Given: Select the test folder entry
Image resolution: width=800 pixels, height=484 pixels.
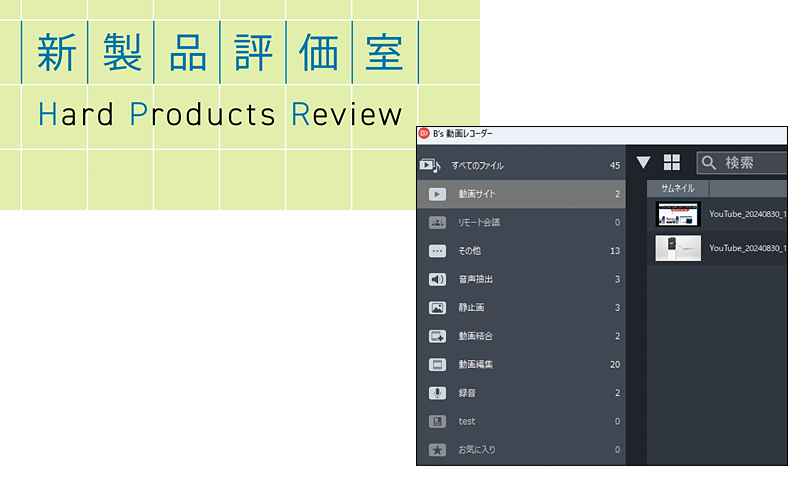Looking at the screenshot, I should tap(467, 421).
